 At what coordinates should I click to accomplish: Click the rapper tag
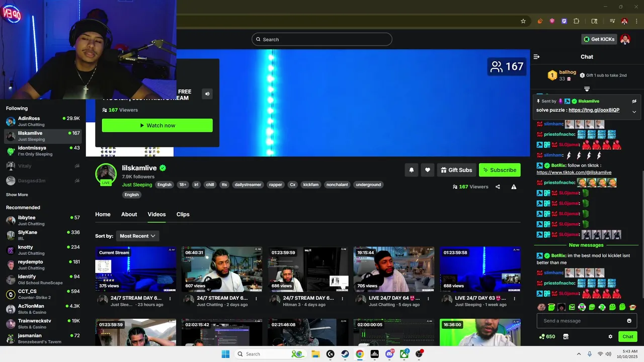[275, 185]
